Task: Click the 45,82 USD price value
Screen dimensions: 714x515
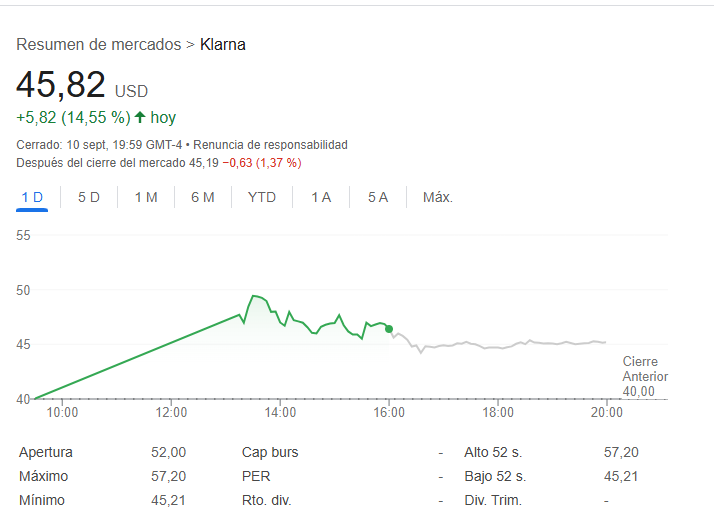Action: pyautogui.click(x=61, y=85)
